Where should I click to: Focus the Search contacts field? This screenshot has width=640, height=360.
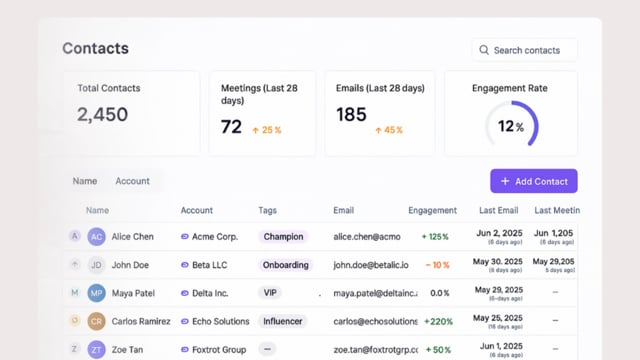tap(525, 50)
